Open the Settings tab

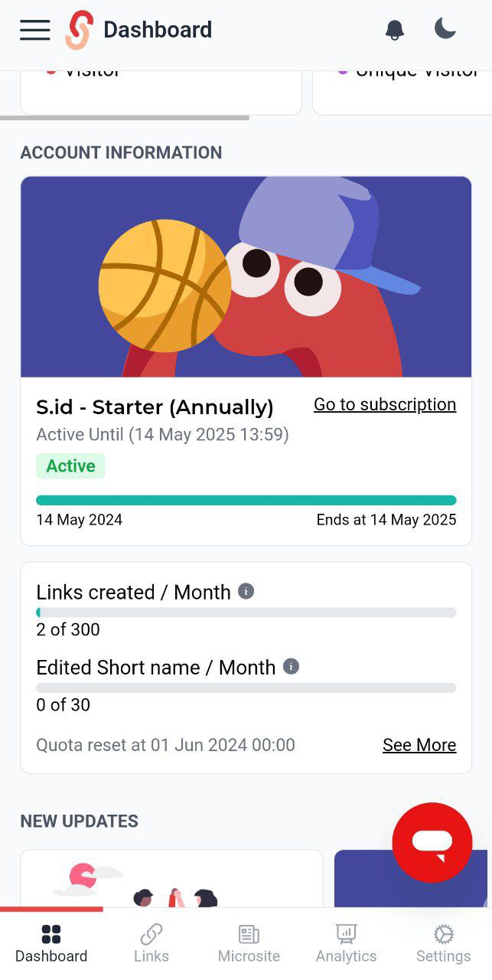[444, 944]
